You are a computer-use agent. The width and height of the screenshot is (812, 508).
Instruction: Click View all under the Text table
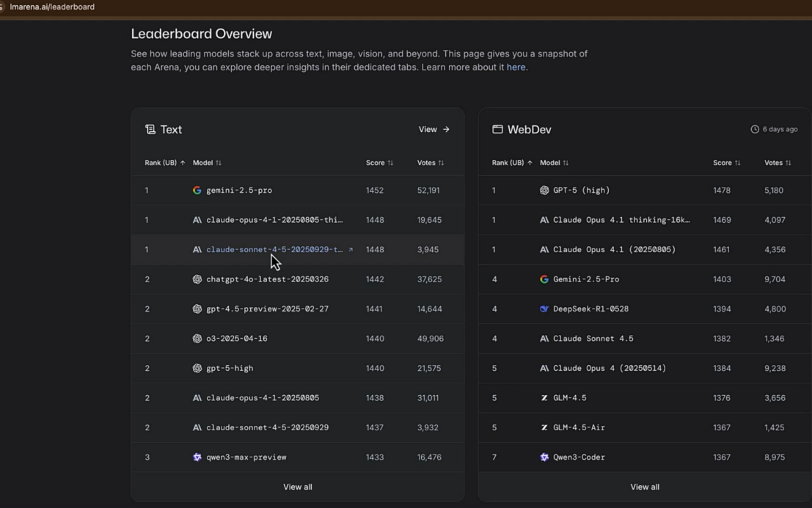(x=297, y=487)
